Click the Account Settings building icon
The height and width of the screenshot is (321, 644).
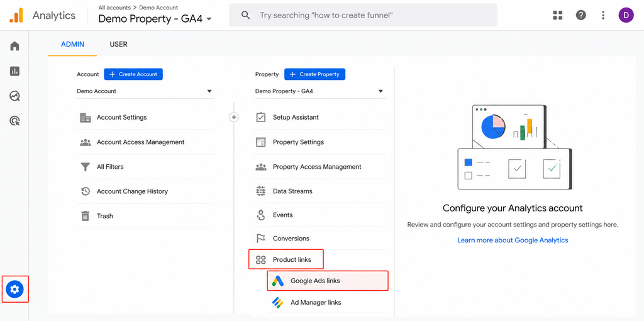click(86, 118)
